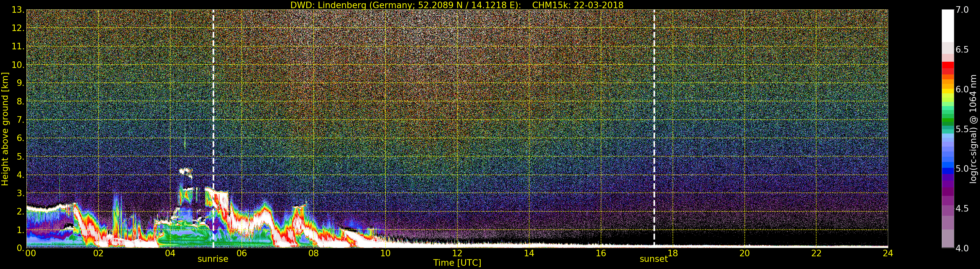Click the 'CHM15k: 22-03-2018' title text

[x=578, y=5]
